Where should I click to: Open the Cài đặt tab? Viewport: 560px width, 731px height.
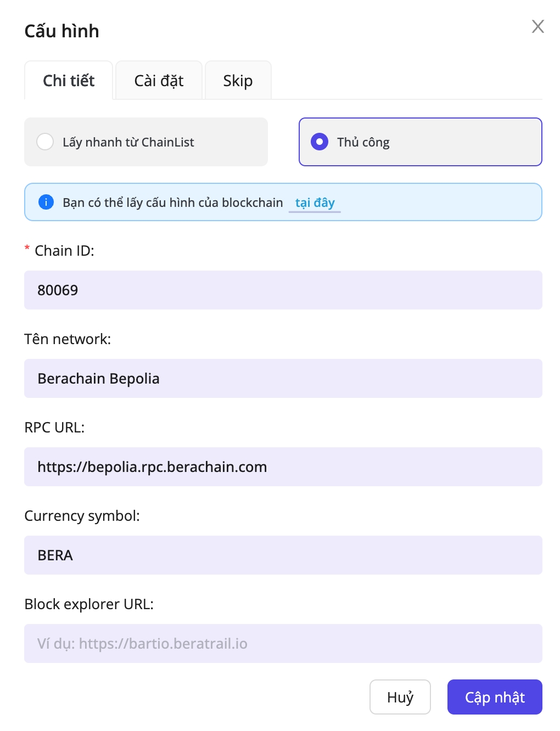click(x=159, y=81)
